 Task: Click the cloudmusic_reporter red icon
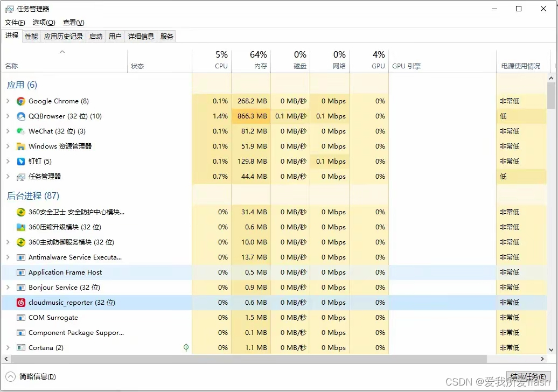point(21,303)
